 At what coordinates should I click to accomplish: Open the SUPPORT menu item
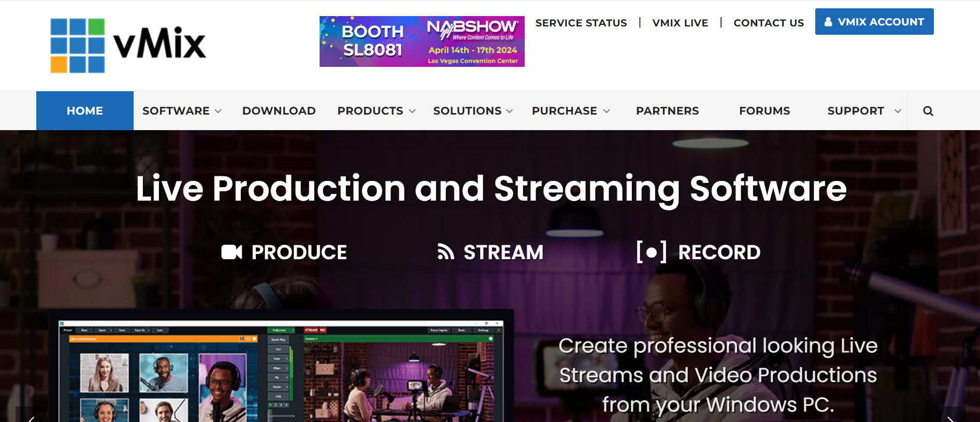(x=856, y=111)
